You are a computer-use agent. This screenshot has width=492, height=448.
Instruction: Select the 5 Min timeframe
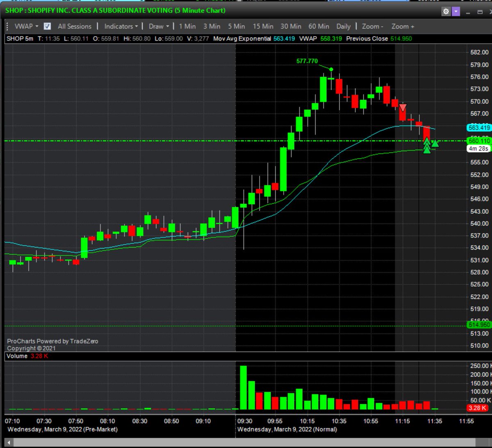click(237, 26)
